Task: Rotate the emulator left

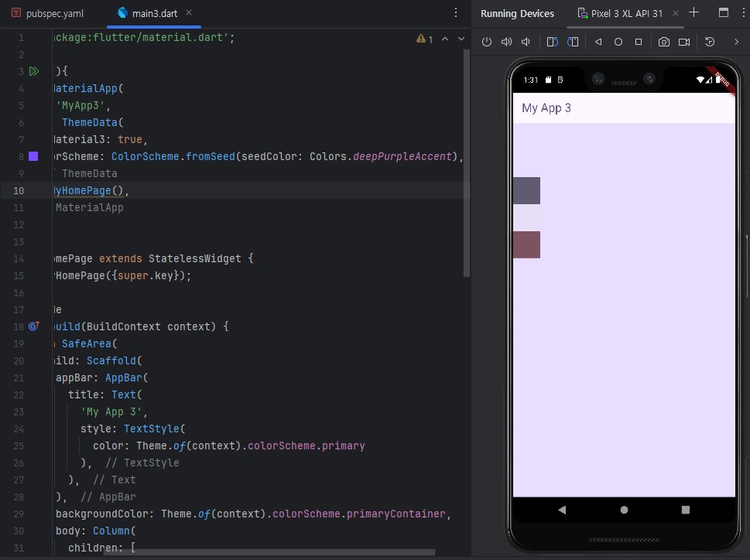Action: point(553,42)
